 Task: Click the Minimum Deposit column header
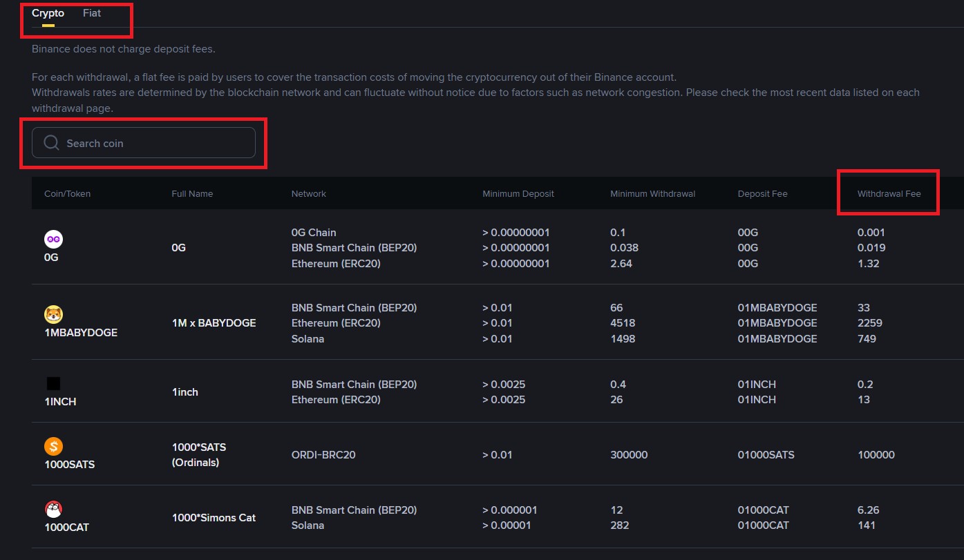click(518, 194)
